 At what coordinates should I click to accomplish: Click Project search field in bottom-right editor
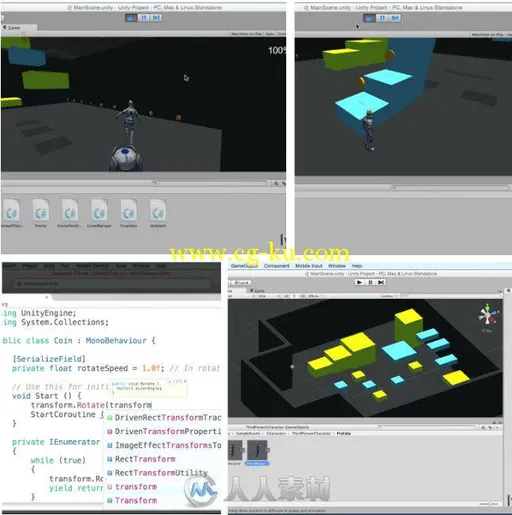click(x=427, y=427)
